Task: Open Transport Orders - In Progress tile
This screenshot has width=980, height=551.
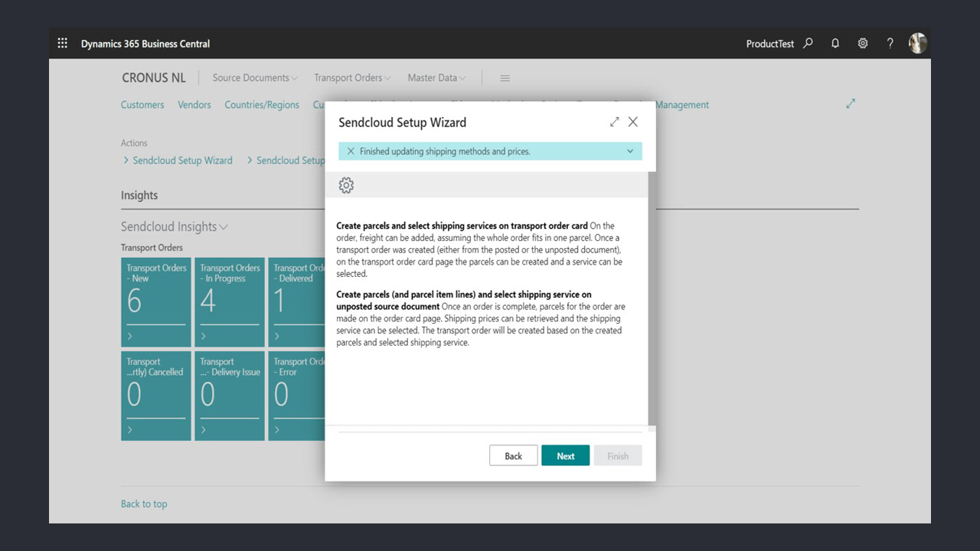Action: click(230, 302)
